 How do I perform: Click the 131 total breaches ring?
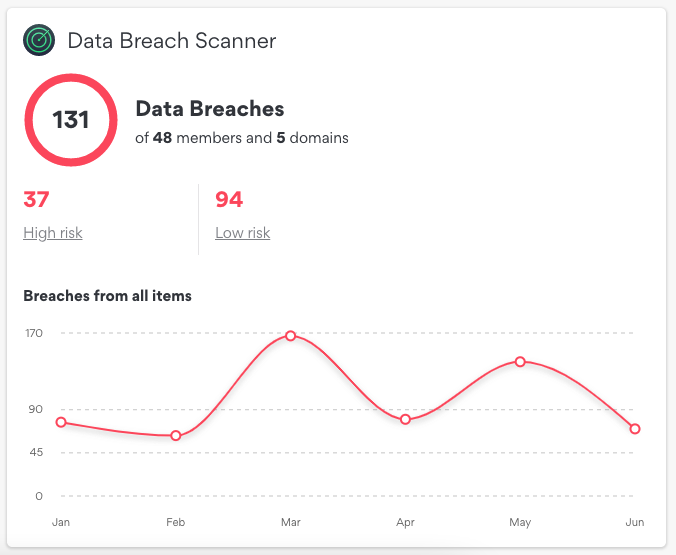[71, 121]
